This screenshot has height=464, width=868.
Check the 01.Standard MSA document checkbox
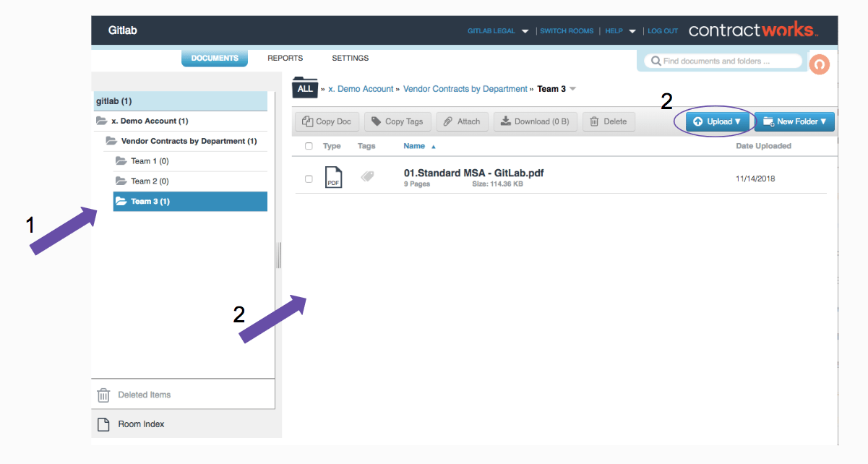(309, 179)
